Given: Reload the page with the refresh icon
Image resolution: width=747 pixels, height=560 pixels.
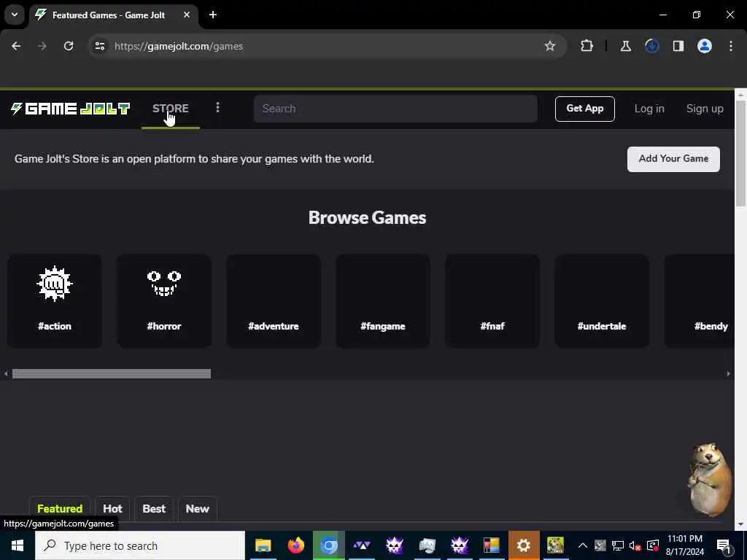Looking at the screenshot, I should click(x=69, y=46).
